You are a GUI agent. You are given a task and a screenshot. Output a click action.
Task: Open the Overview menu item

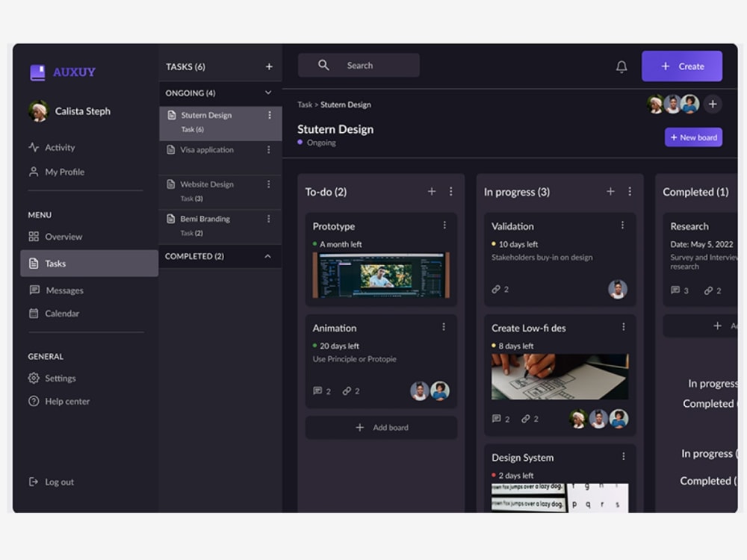(x=55, y=237)
